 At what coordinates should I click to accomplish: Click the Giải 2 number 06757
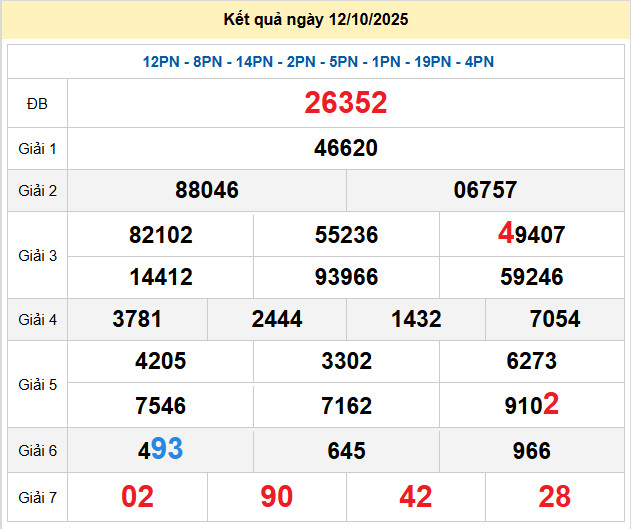tap(485, 190)
